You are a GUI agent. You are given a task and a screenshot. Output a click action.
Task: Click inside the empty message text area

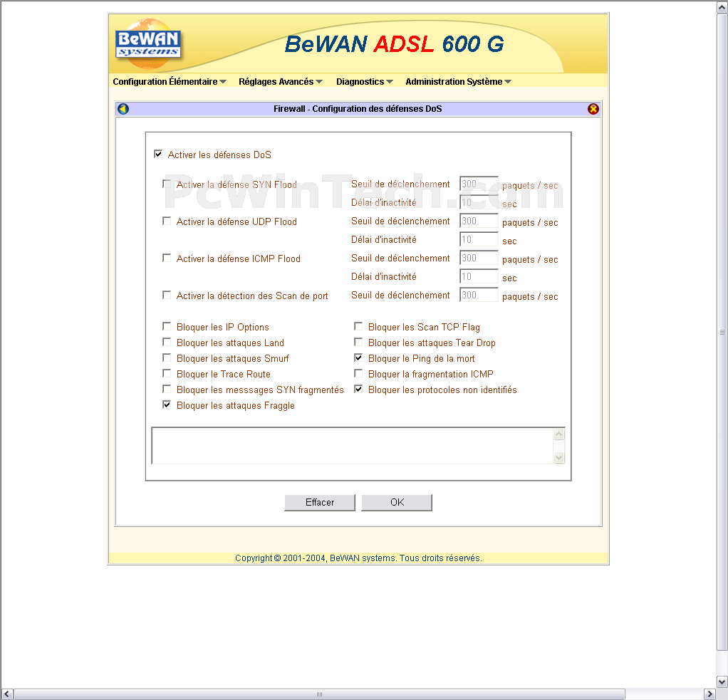pyautogui.click(x=353, y=446)
